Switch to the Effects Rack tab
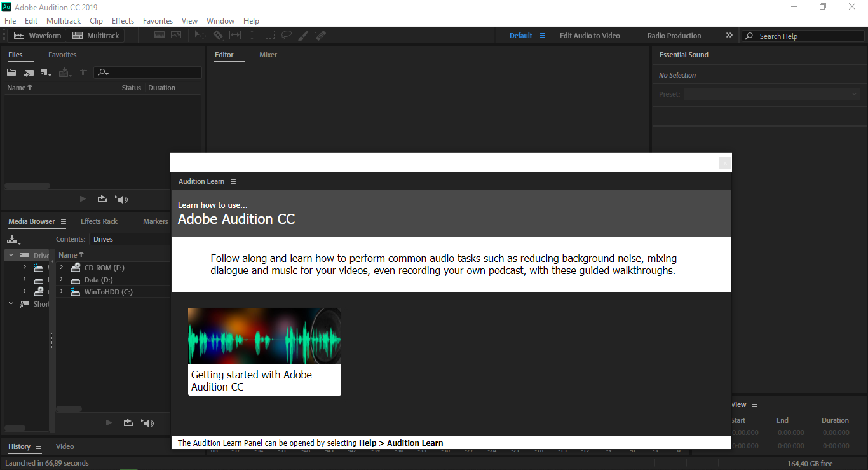Image resolution: width=868 pixels, height=470 pixels. click(98, 221)
